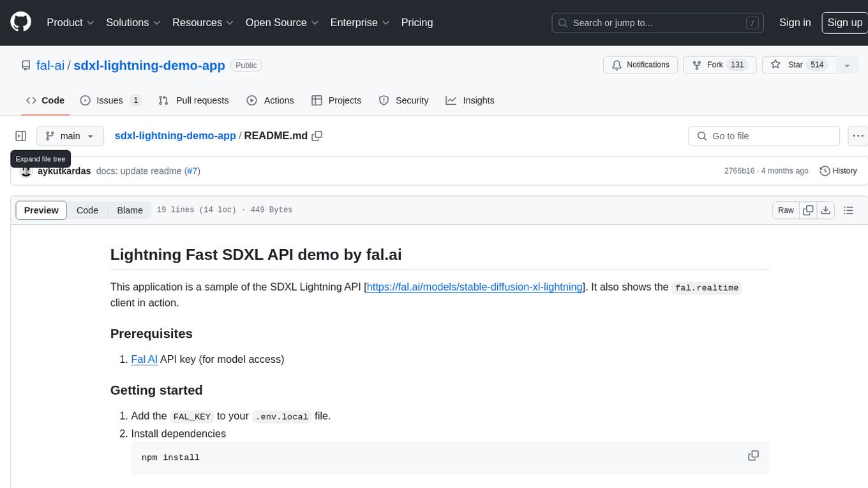Expand the Solutions menu
The width and height of the screenshot is (868, 488).
click(x=133, y=22)
